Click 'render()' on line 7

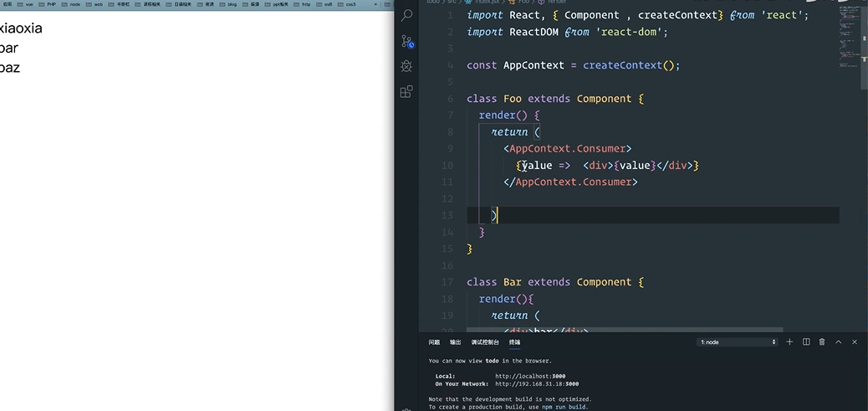(x=503, y=116)
